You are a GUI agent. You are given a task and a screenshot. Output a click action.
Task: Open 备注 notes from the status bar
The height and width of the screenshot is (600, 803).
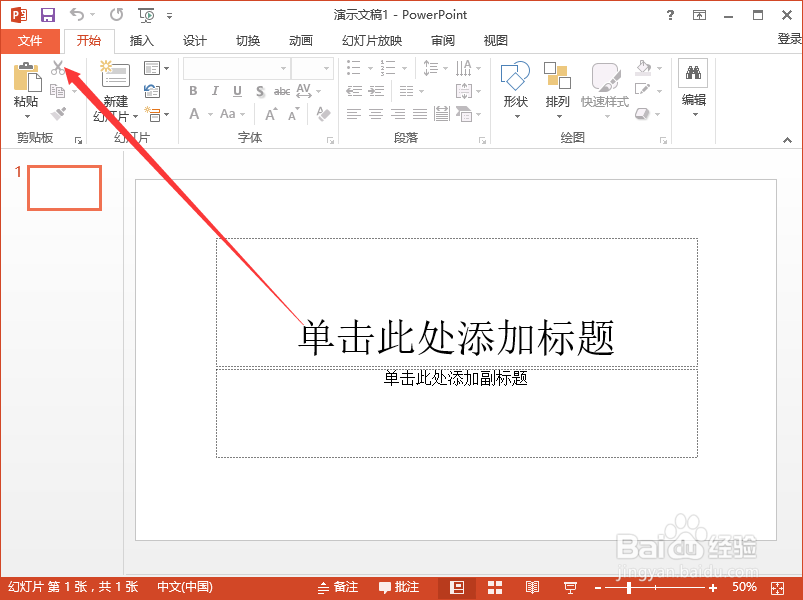pyautogui.click(x=339, y=587)
